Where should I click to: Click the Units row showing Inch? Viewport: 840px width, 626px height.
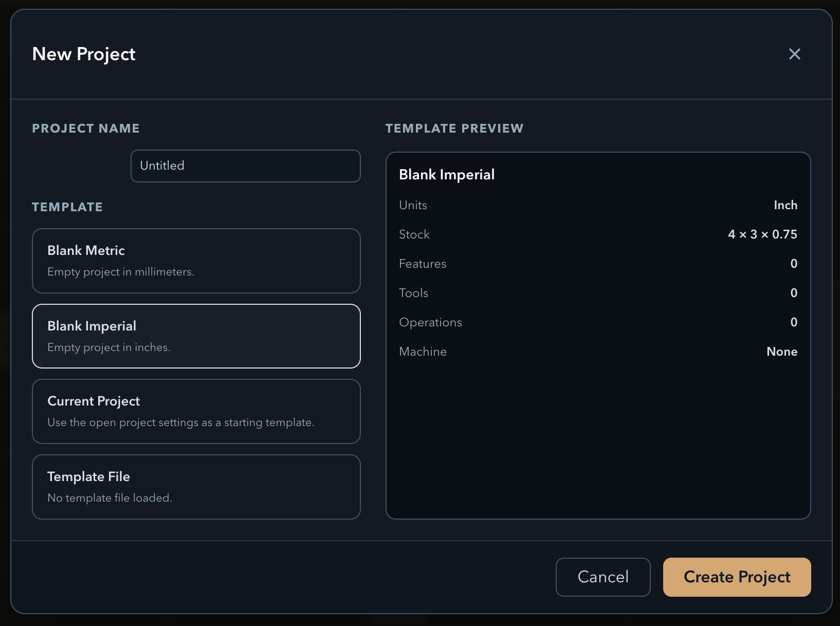pos(598,205)
